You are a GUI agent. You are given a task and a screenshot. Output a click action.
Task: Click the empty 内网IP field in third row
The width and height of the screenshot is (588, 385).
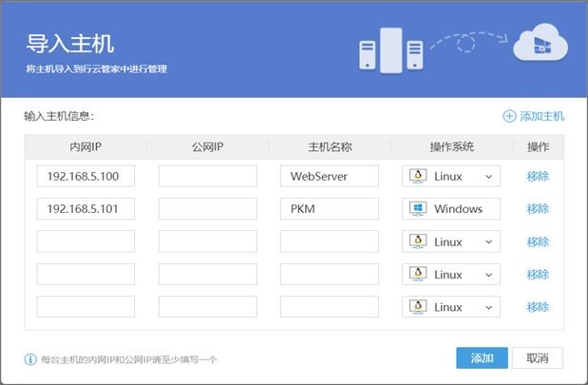(x=85, y=242)
